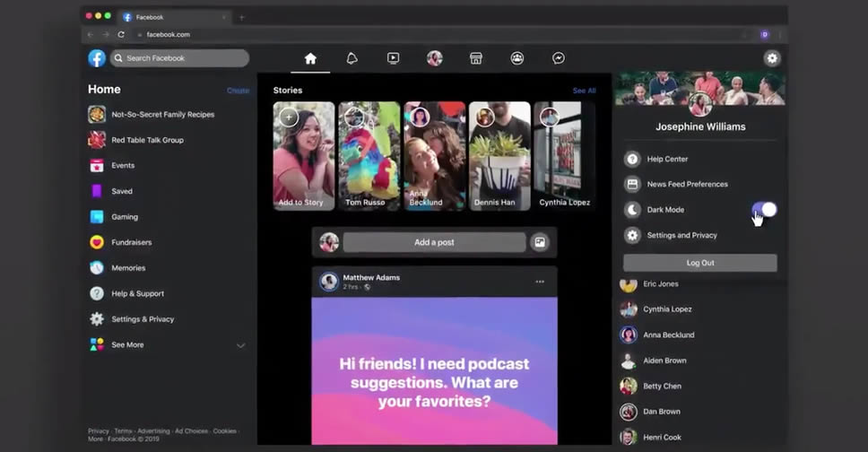Expand the See More chevron in sidebar
This screenshot has width=868, height=452.
point(240,345)
